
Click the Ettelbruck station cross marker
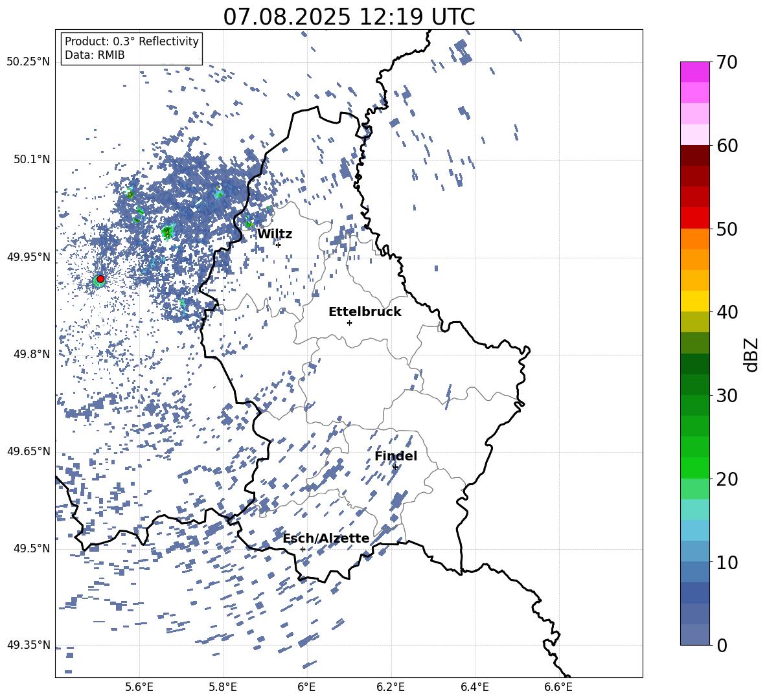coord(349,322)
